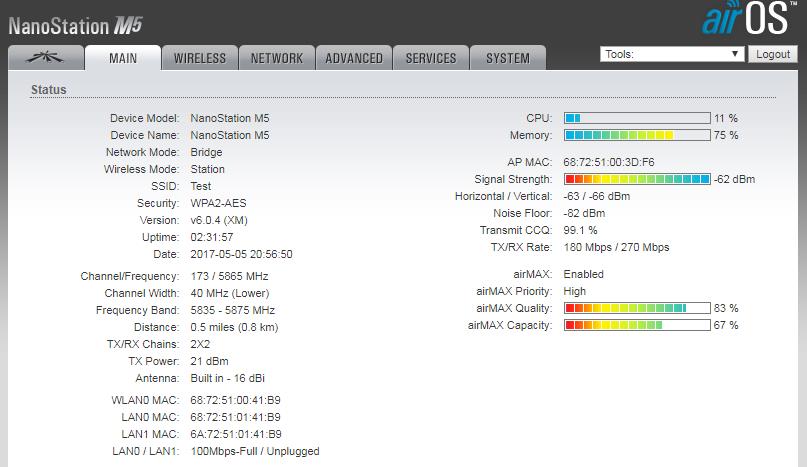Select the SSID value Test
Image resolution: width=807 pixels, height=467 pixels.
coord(201,186)
